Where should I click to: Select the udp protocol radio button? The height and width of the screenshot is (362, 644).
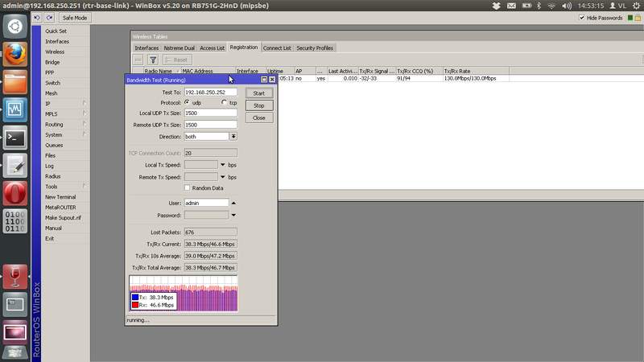(187, 103)
